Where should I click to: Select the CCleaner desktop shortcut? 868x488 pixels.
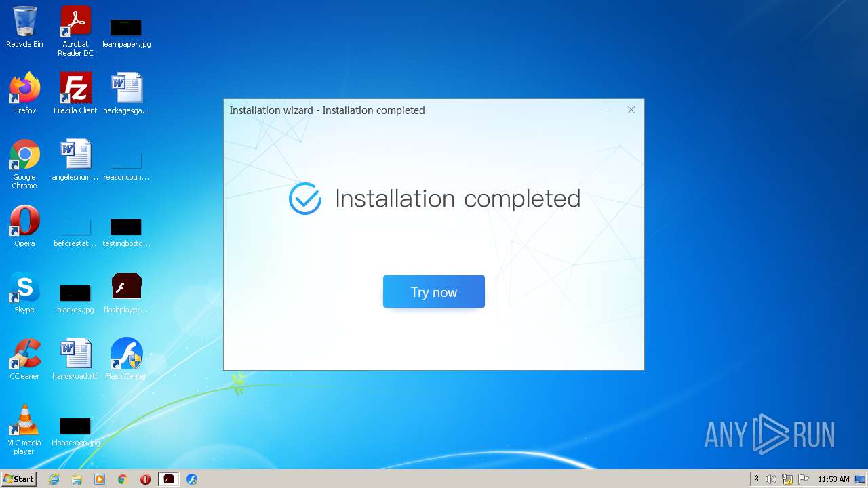click(x=24, y=359)
